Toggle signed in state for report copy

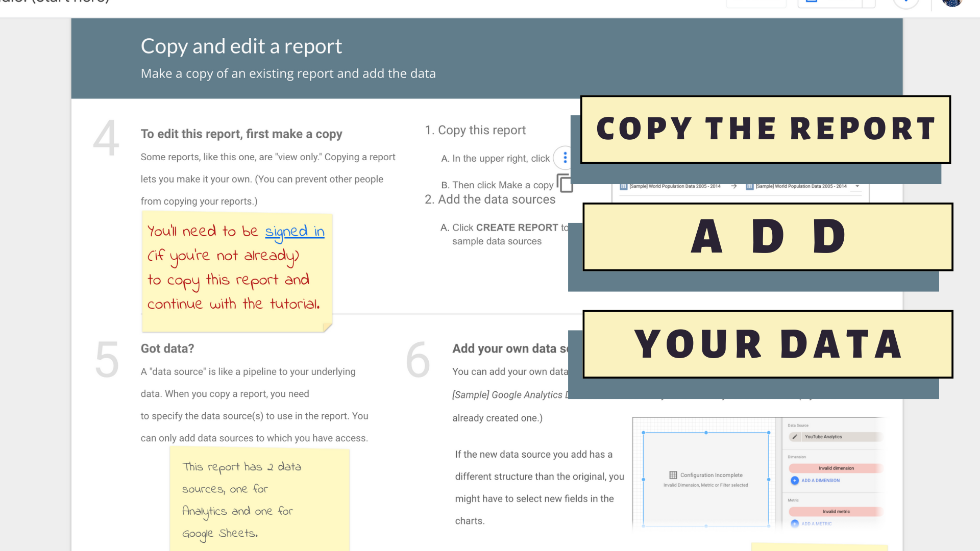(x=295, y=232)
